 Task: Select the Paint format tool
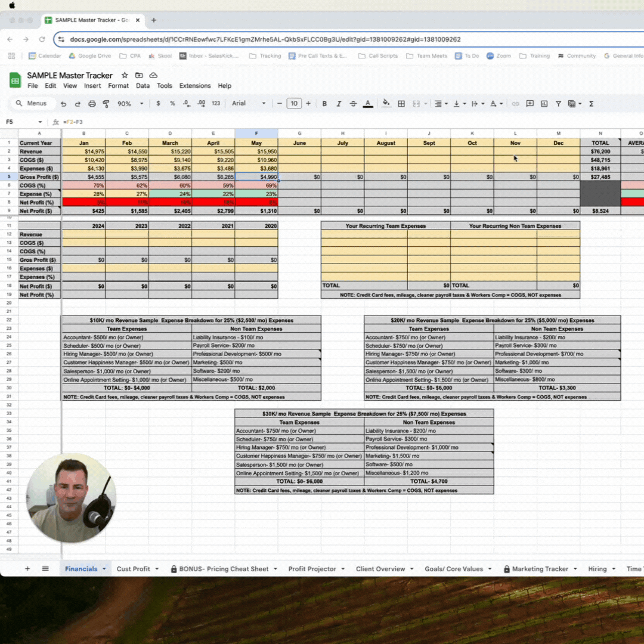tap(106, 104)
